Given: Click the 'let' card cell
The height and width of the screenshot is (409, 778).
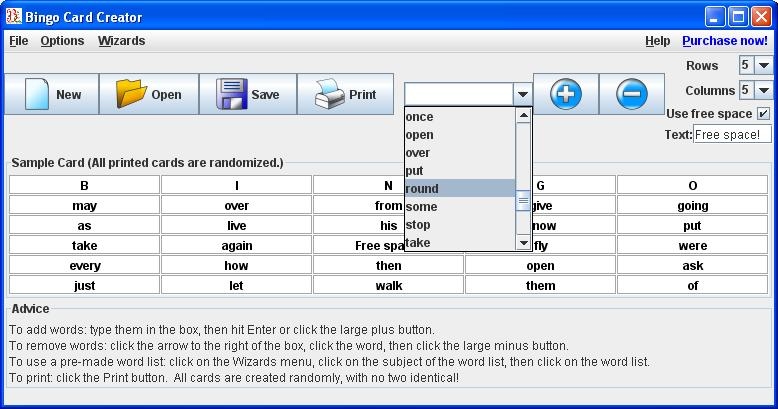Looking at the screenshot, I should pos(237,285).
